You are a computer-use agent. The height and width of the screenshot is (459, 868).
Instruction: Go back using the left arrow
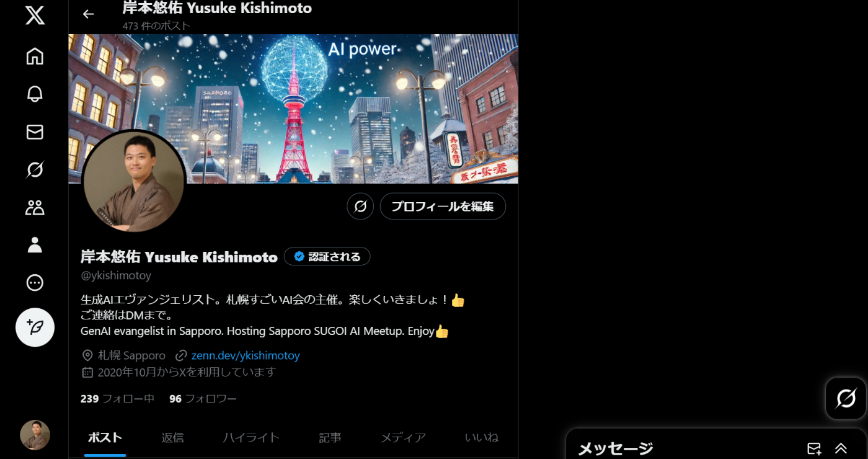[89, 14]
